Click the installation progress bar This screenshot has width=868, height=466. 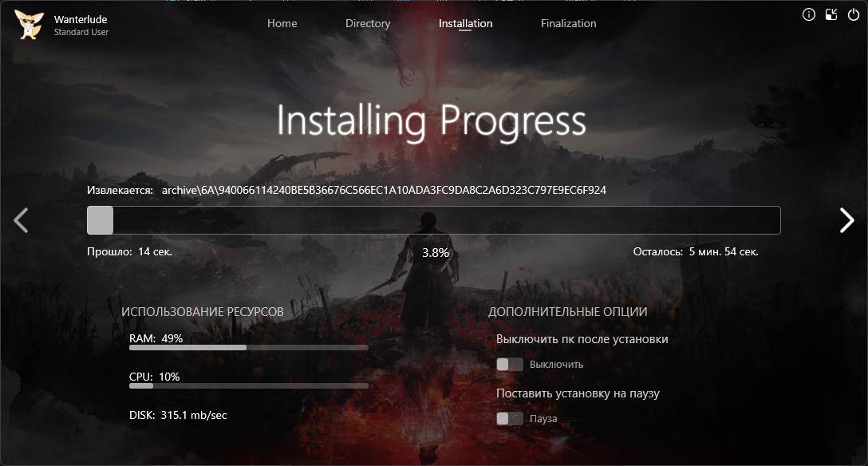point(433,220)
